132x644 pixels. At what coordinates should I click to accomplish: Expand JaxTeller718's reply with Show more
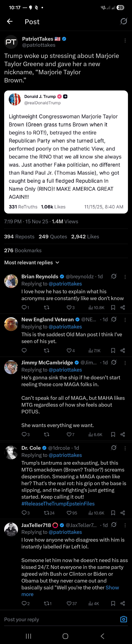(x=112, y=588)
